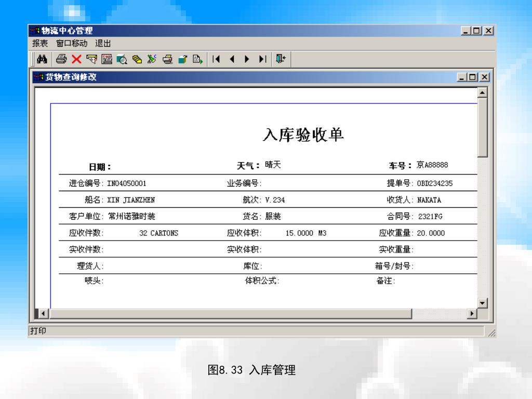Click the 日期 label
The width and height of the screenshot is (532, 399).
click(100, 167)
